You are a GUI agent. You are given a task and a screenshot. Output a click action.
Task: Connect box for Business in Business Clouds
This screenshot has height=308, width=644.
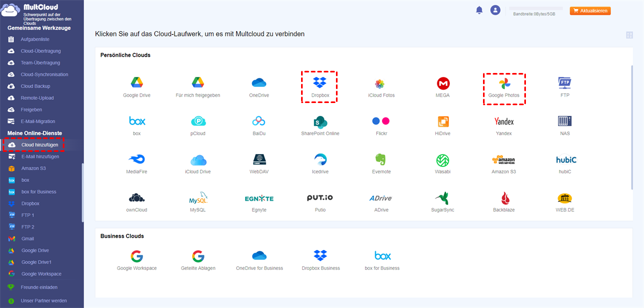382,255
